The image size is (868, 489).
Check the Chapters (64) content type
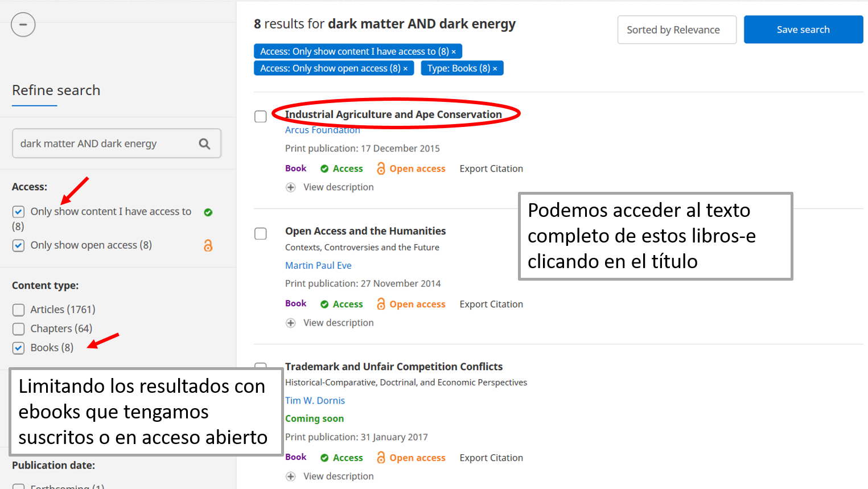[19, 329]
